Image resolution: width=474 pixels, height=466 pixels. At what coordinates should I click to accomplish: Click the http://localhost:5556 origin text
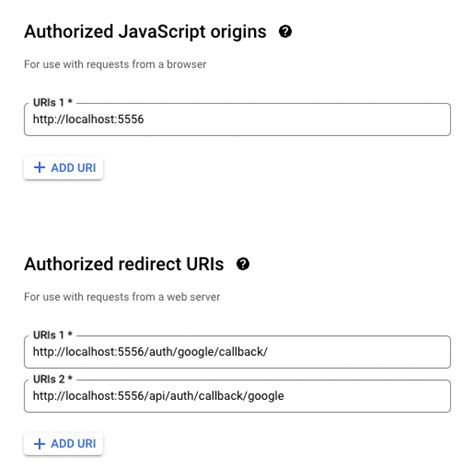click(88, 119)
